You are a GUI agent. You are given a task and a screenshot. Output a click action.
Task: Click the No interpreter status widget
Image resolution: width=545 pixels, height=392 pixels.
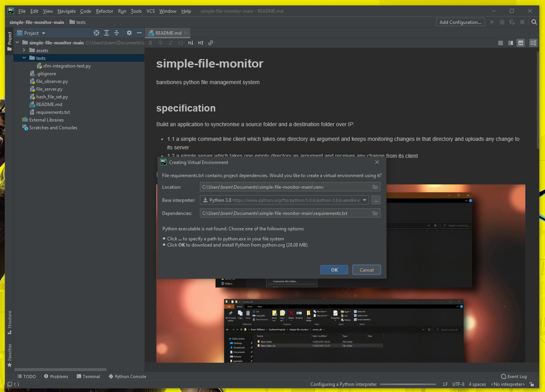pos(508,384)
